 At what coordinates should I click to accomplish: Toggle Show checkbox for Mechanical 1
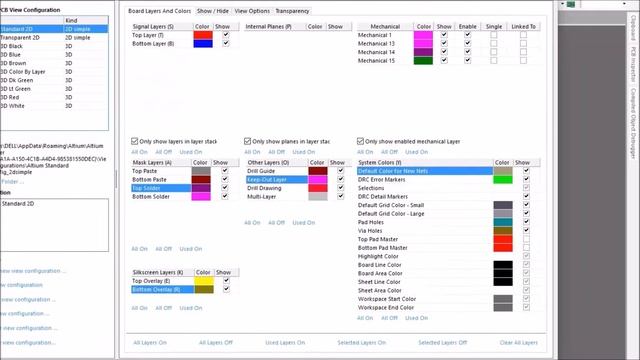[444, 35]
